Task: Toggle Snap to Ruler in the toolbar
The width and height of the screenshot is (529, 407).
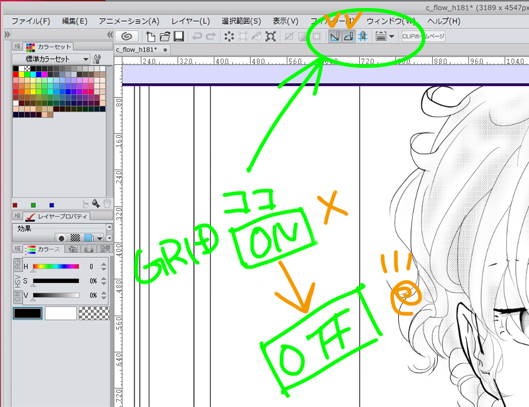Action: [335, 36]
